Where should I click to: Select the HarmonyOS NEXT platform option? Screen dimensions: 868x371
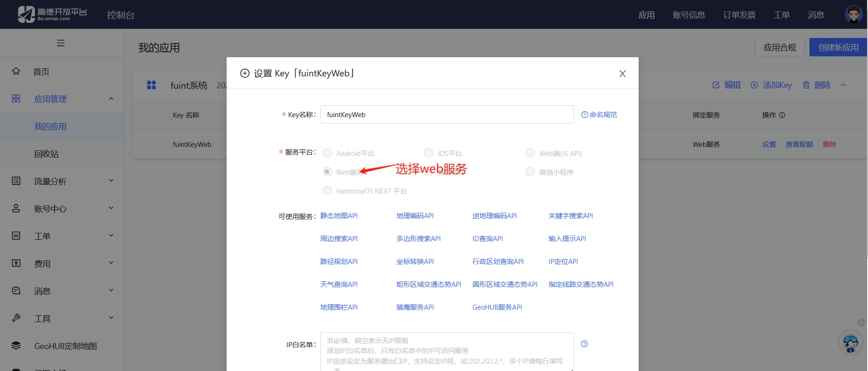pyautogui.click(x=327, y=190)
